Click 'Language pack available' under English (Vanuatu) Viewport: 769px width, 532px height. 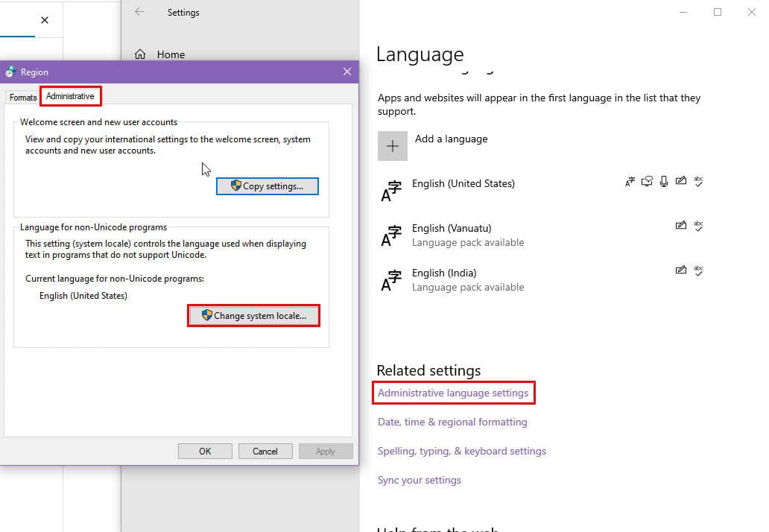[x=468, y=242]
